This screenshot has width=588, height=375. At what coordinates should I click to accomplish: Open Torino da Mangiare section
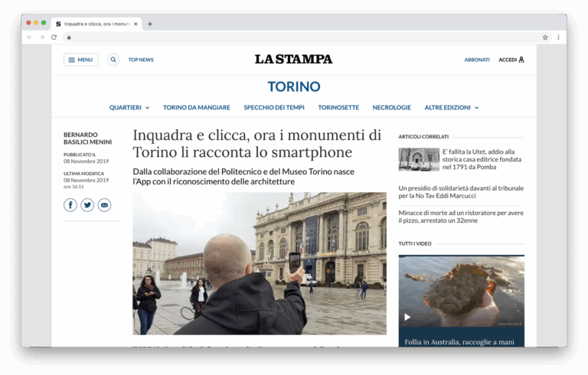(196, 108)
